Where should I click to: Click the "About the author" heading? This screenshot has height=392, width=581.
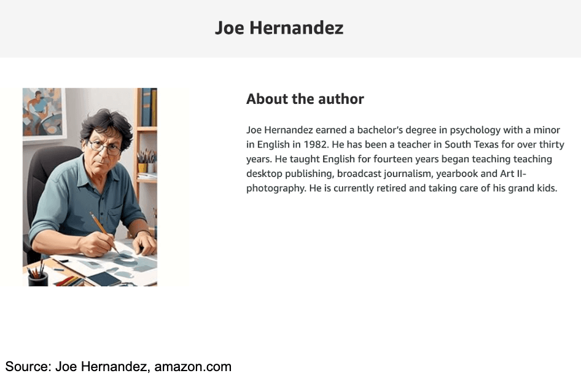305,99
